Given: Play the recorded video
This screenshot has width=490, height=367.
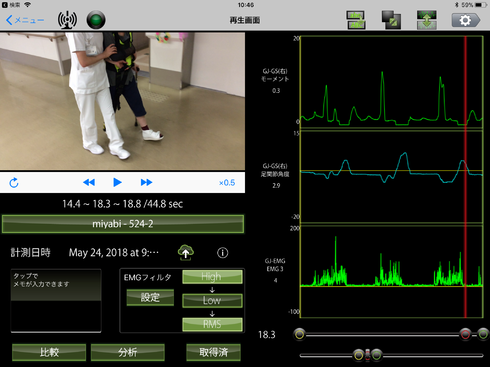Looking at the screenshot, I should click(x=117, y=182).
